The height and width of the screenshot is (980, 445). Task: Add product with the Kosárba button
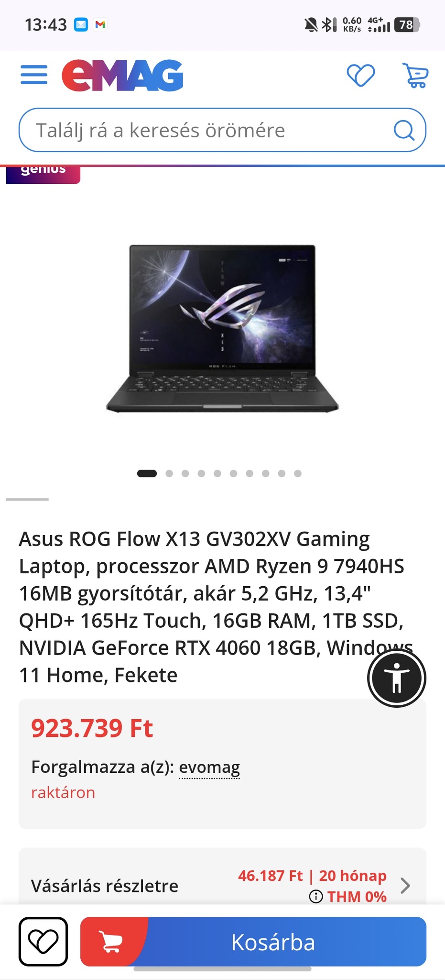(253, 941)
